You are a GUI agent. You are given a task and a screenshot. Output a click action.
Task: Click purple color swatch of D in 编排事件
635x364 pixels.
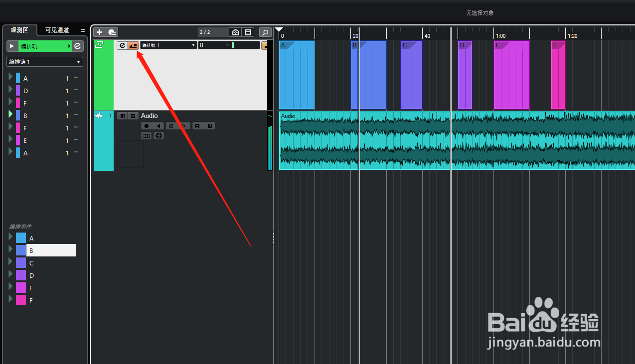(x=20, y=275)
